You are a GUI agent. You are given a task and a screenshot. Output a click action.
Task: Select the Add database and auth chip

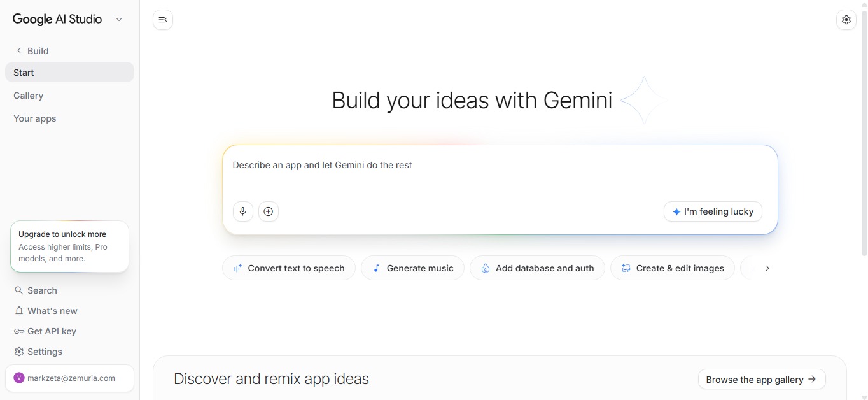537,268
